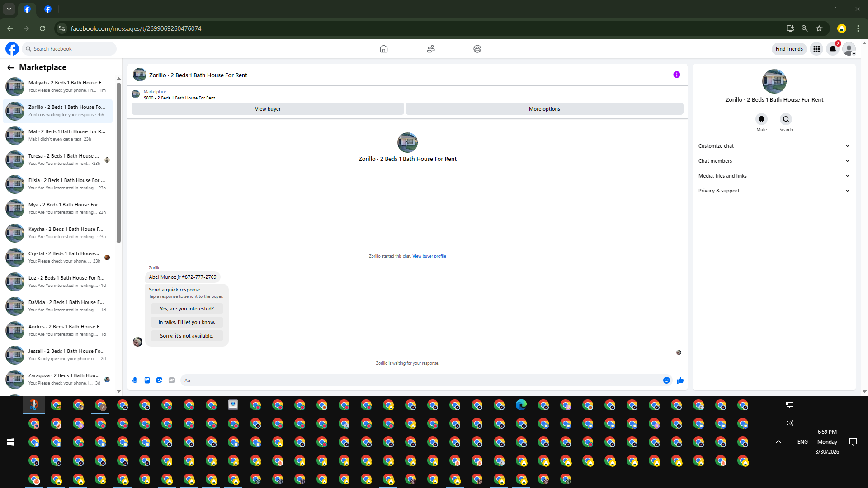Click the conversation list scrollbar
This screenshot has width=868, height=488.
tap(118, 163)
